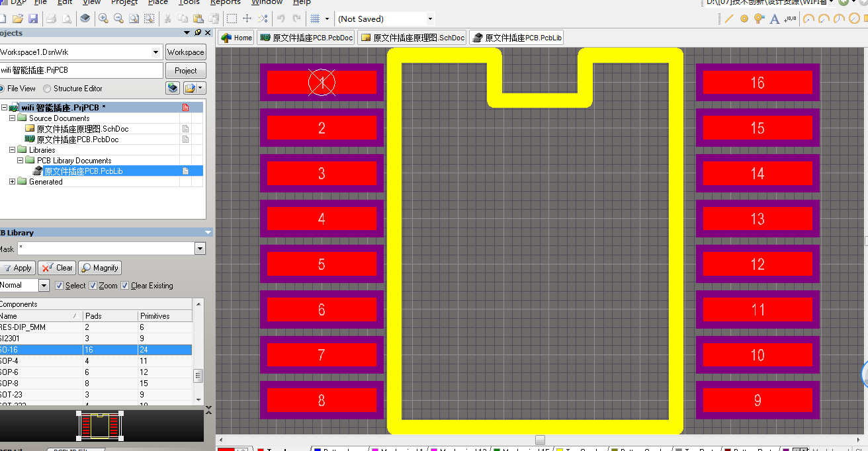Toggle the Clear Existing checkbox
The image size is (868, 451).
coord(126,286)
